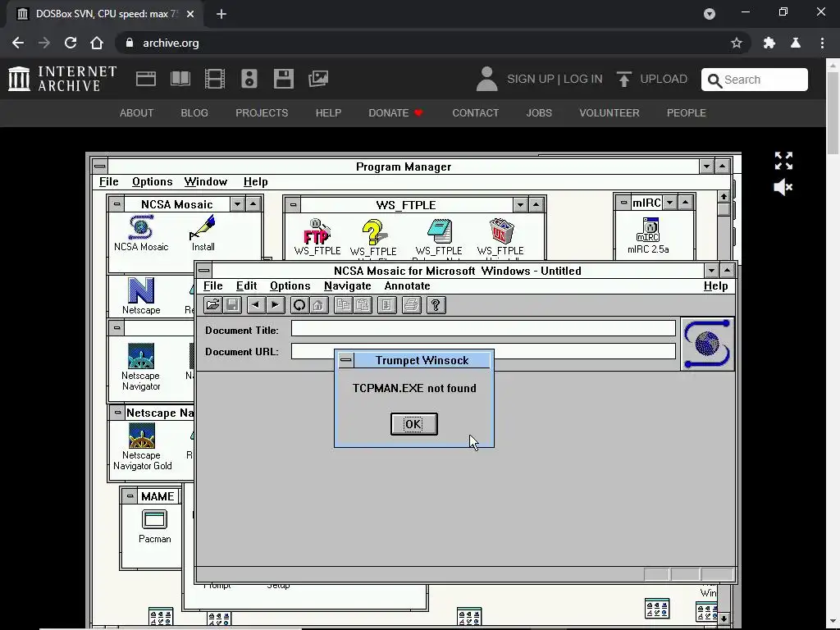This screenshot has width=840, height=630.
Task: Click the Forward arrow in Mosaic toolbar
Action: tap(275, 305)
